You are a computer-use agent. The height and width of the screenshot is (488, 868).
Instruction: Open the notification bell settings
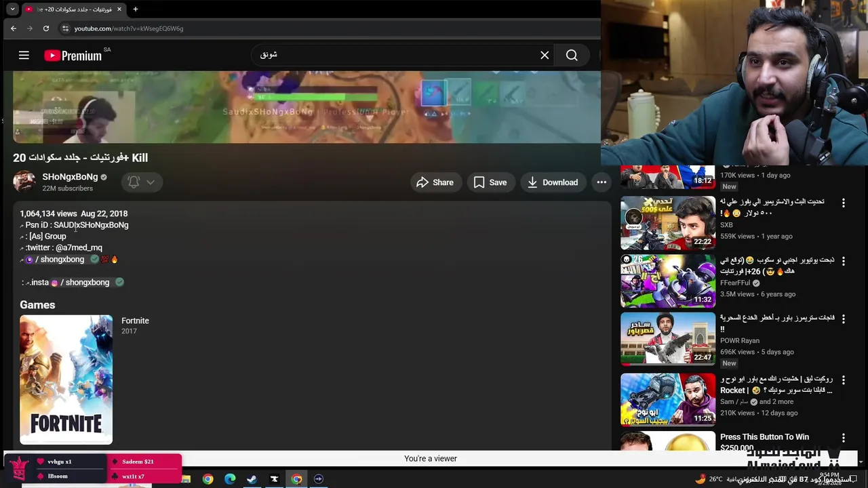click(134, 182)
